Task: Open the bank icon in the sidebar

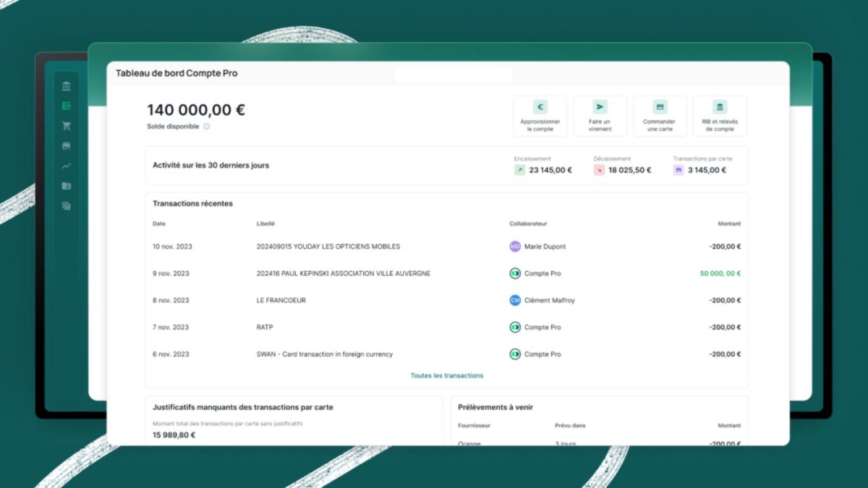Action: [67, 87]
